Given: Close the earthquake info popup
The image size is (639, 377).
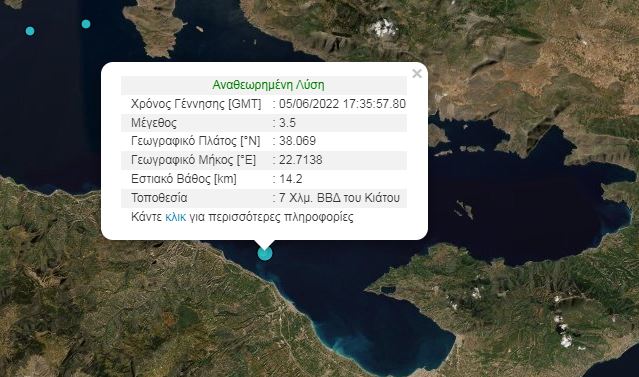Looking at the screenshot, I should point(416,73).
